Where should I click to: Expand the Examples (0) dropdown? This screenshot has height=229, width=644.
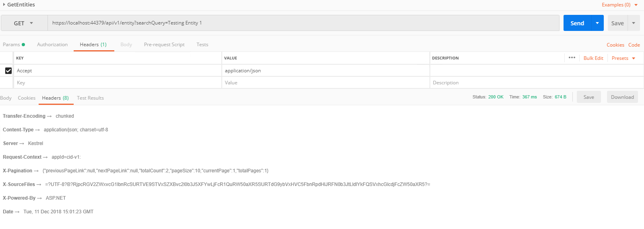619,5
